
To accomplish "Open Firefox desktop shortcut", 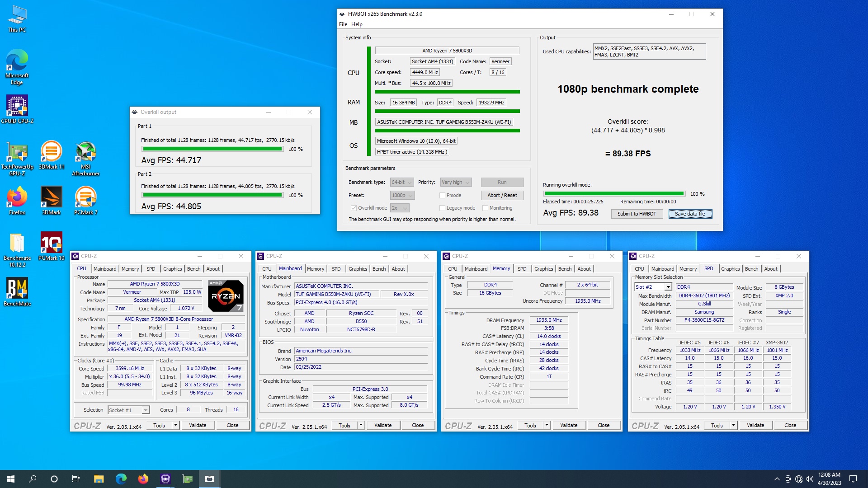I will (17, 201).
